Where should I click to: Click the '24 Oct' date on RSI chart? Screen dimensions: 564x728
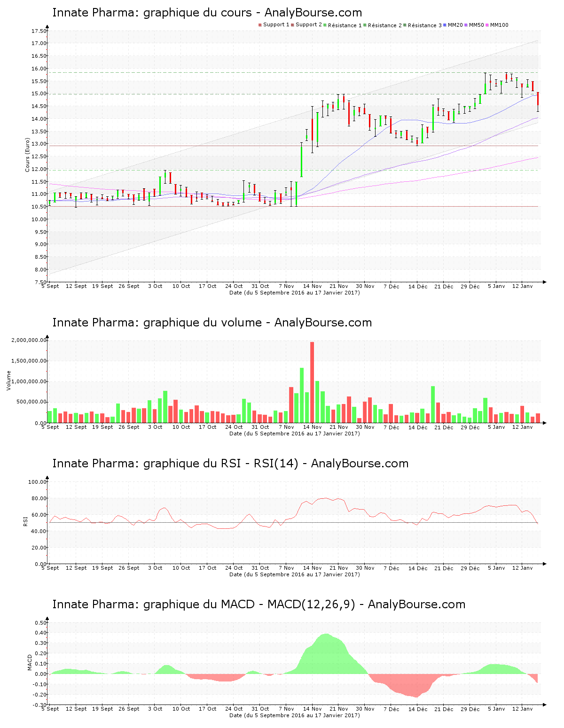point(234,568)
